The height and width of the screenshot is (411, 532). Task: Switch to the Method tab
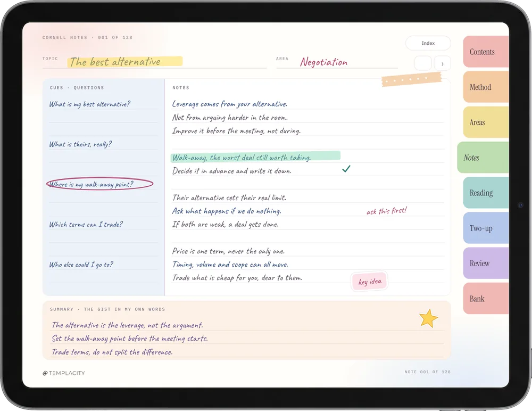(x=486, y=87)
